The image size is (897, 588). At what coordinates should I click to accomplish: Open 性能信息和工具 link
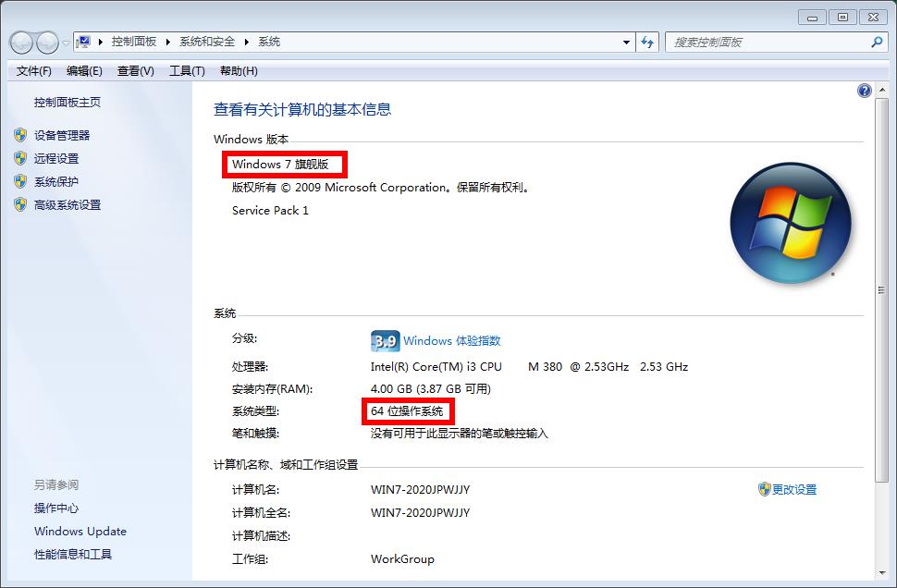(x=73, y=554)
